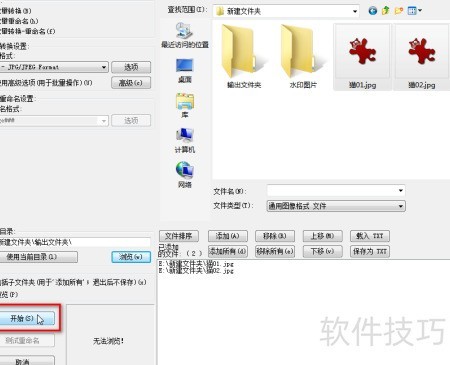Select the 水印图片 folder icon
This screenshot has height=365, width=450.
(x=303, y=57)
